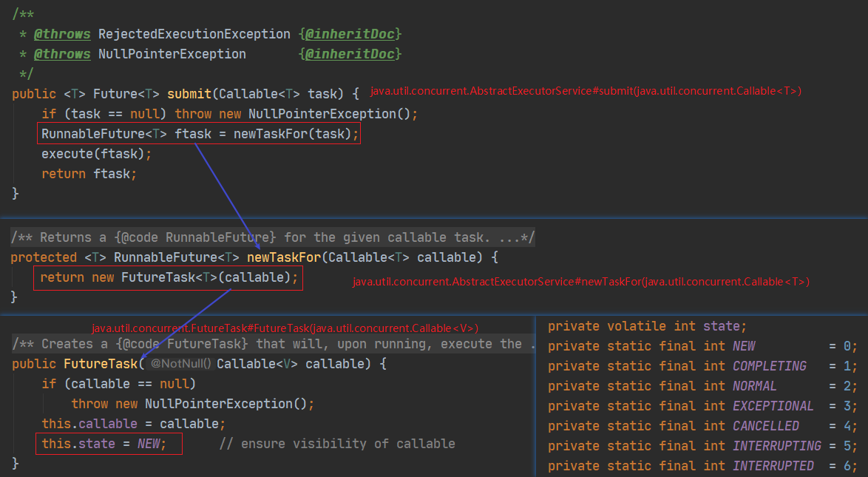Click the @NotNull() inlay annotation hint
The width and height of the screenshot is (868, 477).
click(x=180, y=364)
